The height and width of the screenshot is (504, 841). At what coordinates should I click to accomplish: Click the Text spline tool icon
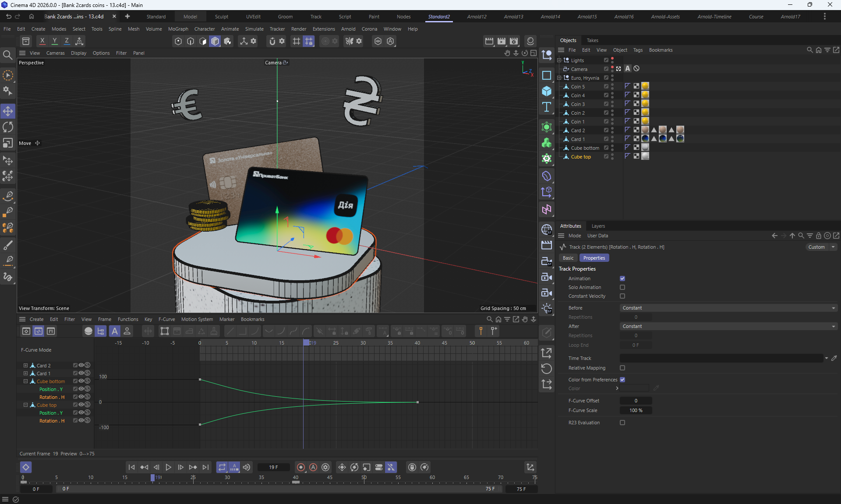coord(547,107)
